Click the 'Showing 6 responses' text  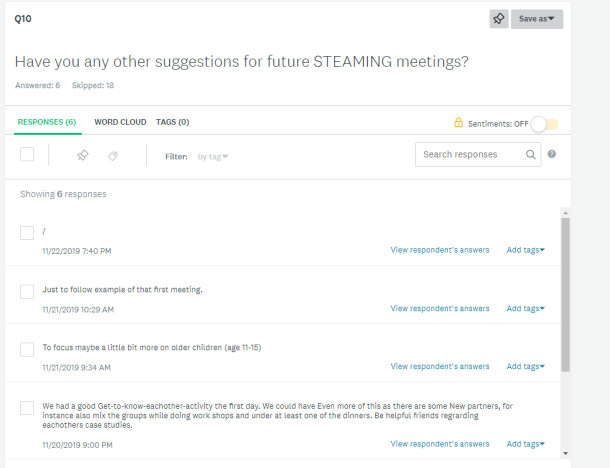63,194
